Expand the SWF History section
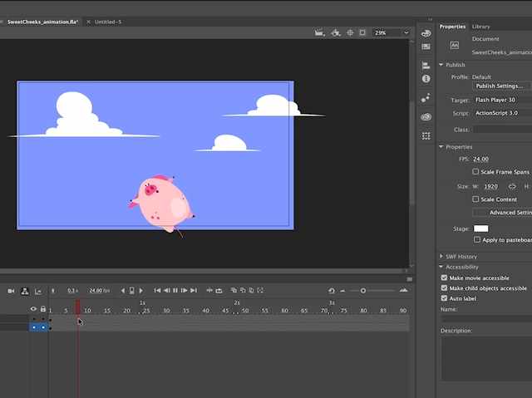This screenshot has height=398, width=532. (441, 256)
